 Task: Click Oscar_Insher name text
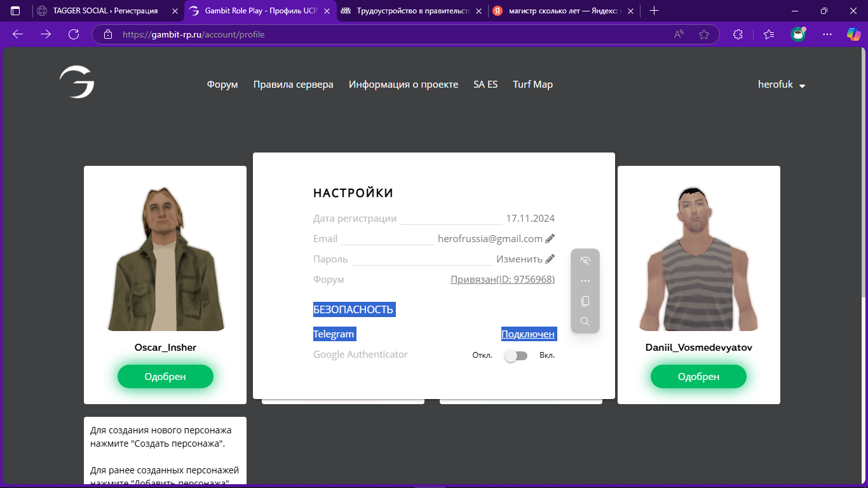point(165,348)
